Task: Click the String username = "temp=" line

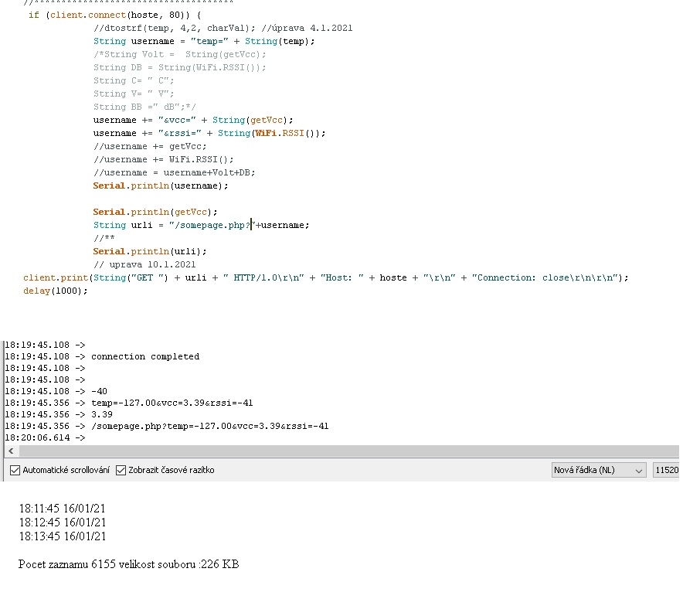Action: coord(204,41)
